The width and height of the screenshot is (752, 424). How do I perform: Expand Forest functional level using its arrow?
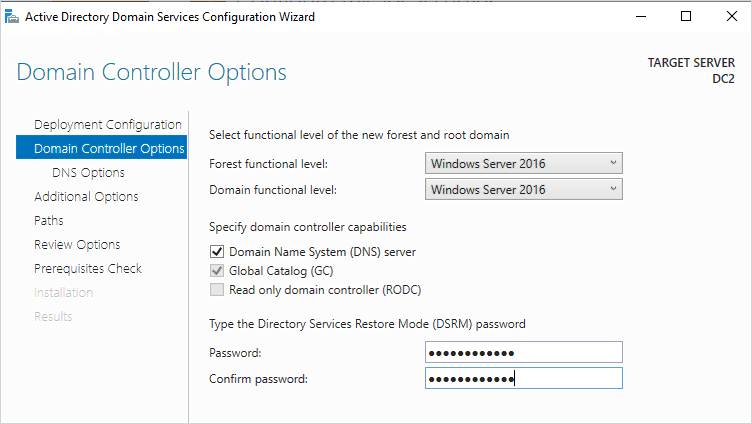(613, 163)
